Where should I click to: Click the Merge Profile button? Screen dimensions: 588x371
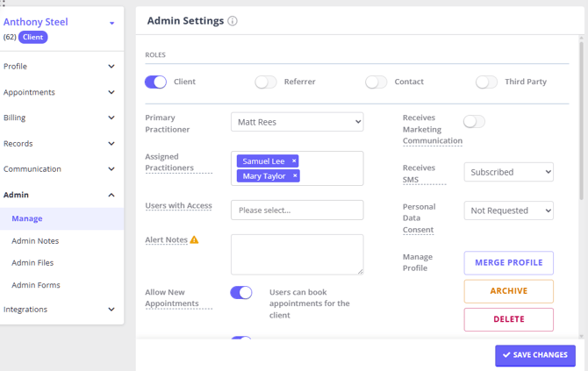click(x=508, y=263)
